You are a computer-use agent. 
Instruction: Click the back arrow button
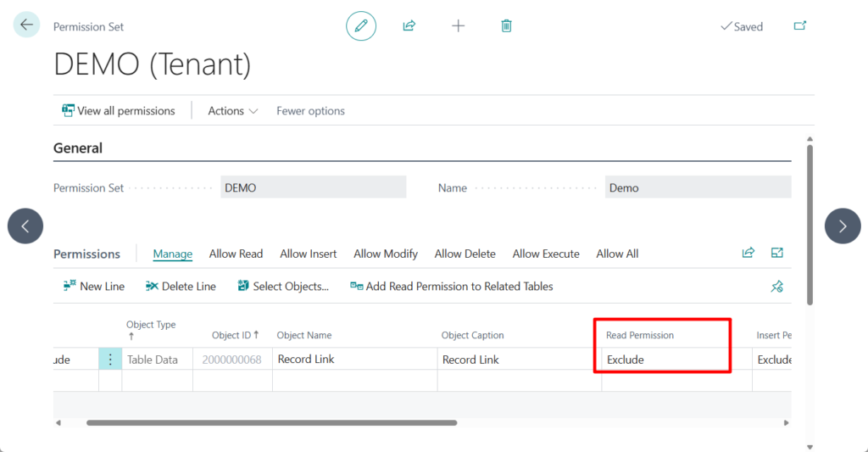click(26, 25)
